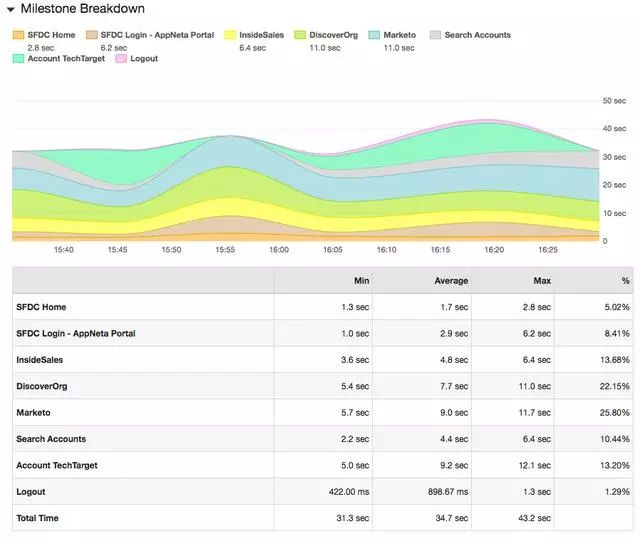Toggle InsideSales series via legend label
The image size is (640, 539).
[262, 35]
